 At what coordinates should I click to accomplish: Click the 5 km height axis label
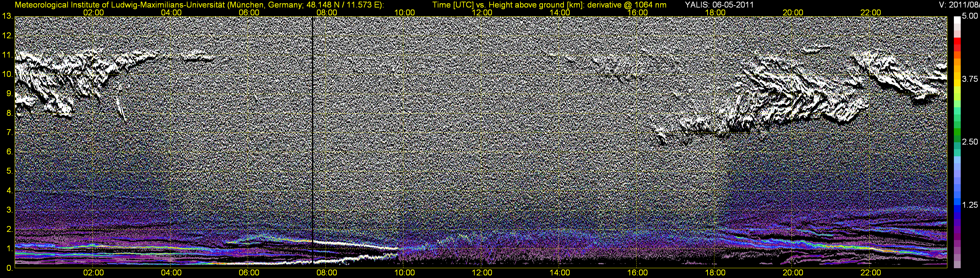(x=10, y=171)
